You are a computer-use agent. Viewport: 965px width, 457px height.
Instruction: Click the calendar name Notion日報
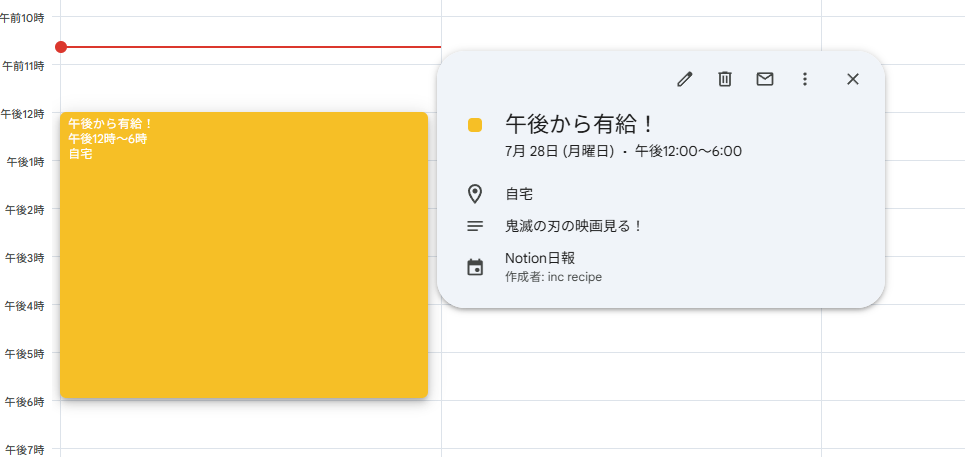click(540, 258)
